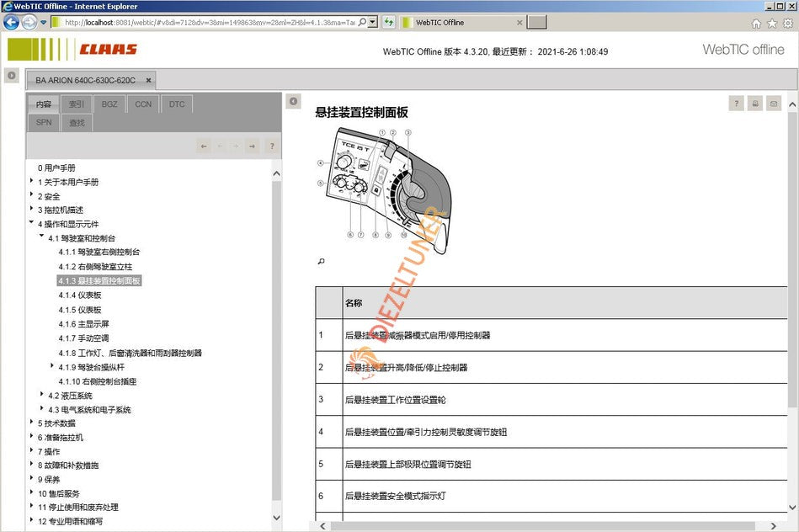The height and width of the screenshot is (532, 799).
Task: Expand 4.3 电气系统和电子系统 node
Action: pyautogui.click(x=42, y=407)
